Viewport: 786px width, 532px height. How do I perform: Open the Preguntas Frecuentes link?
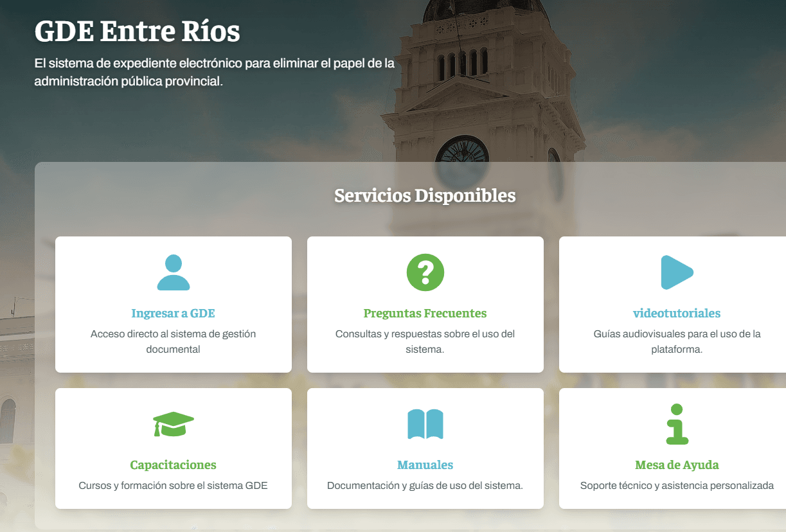[x=425, y=314]
